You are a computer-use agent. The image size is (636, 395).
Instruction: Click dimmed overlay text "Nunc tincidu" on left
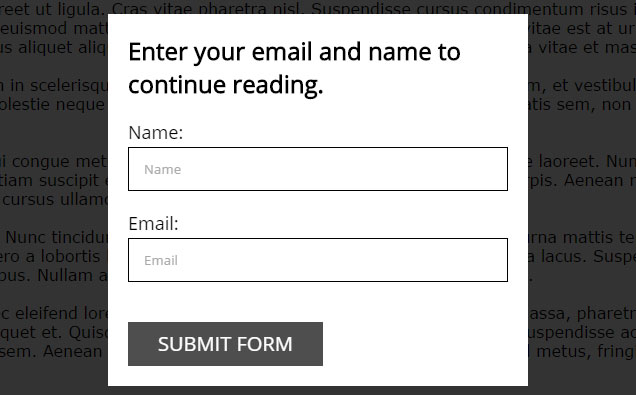tap(56, 237)
